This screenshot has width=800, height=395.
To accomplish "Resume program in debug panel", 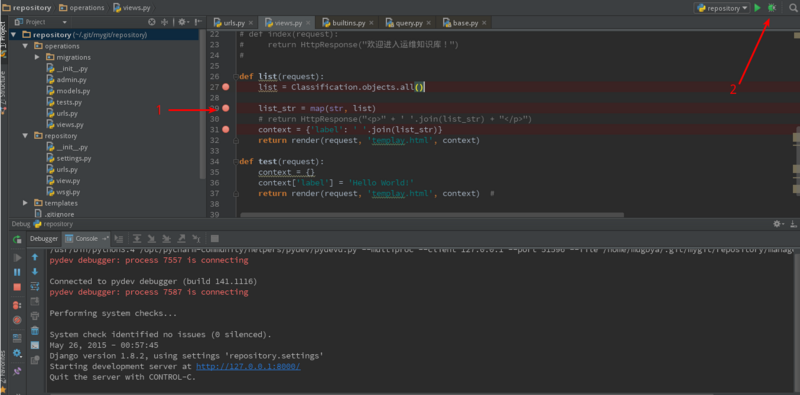I will (17, 258).
